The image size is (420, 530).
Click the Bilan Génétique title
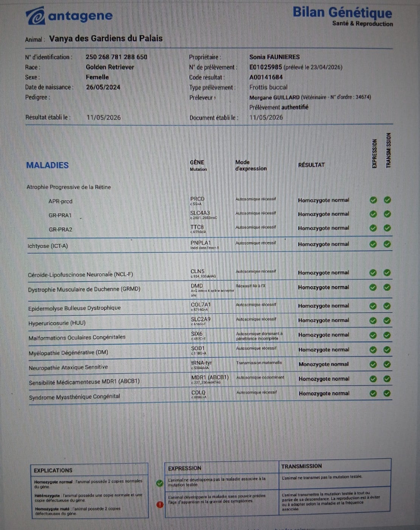[x=342, y=12]
